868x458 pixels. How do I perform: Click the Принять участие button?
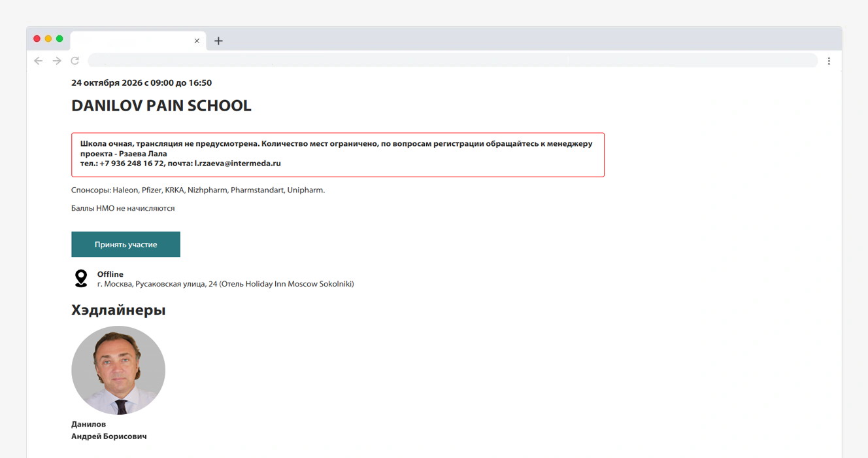coord(125,244)
